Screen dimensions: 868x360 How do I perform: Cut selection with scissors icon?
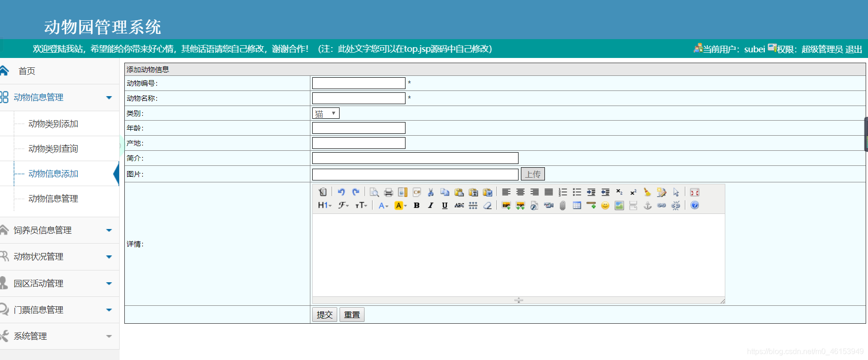[x=430, y=192]
